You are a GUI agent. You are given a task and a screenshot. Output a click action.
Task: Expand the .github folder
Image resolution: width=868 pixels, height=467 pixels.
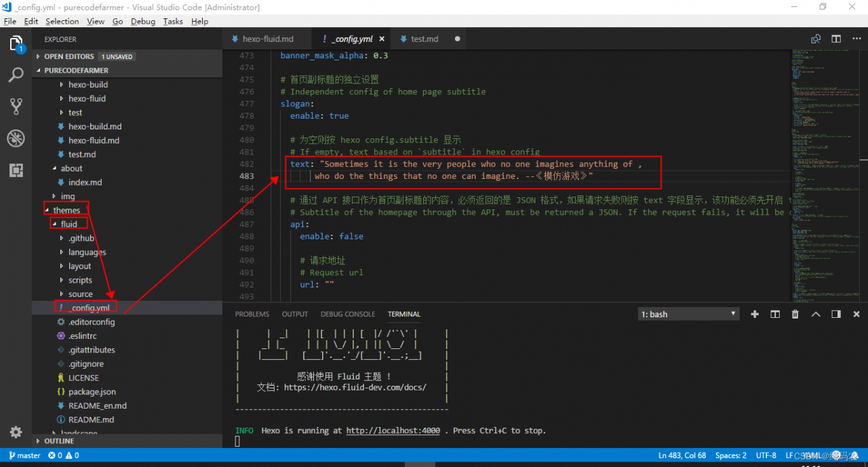(x=81, y=238)
